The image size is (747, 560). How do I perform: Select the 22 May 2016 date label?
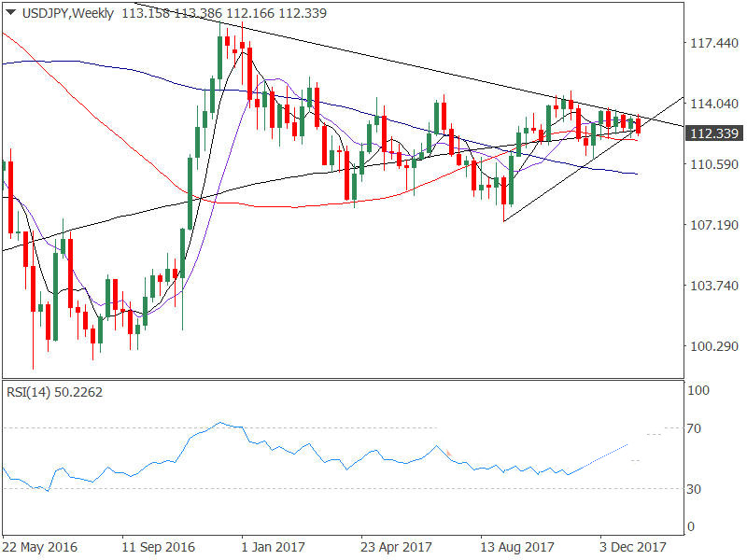(x=40, y=547)
